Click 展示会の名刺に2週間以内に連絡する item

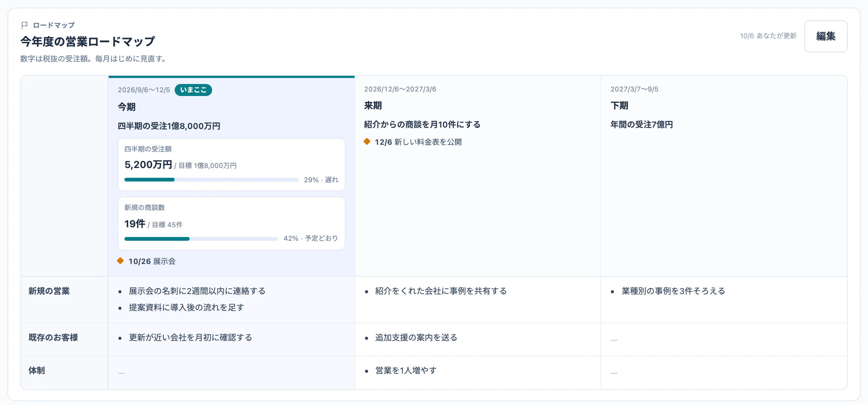pyautogui.click(x=197, y=291)
